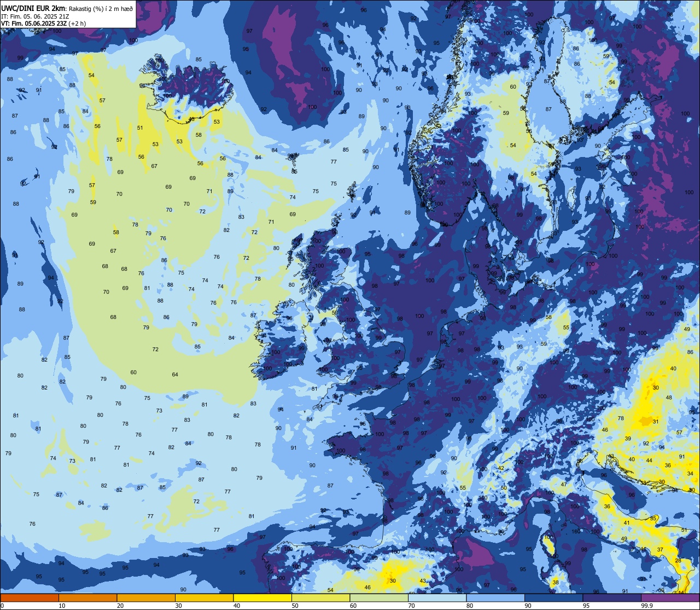Click the light blue 80–90 legend swatch
700x610 pixels.
(495, 597)
